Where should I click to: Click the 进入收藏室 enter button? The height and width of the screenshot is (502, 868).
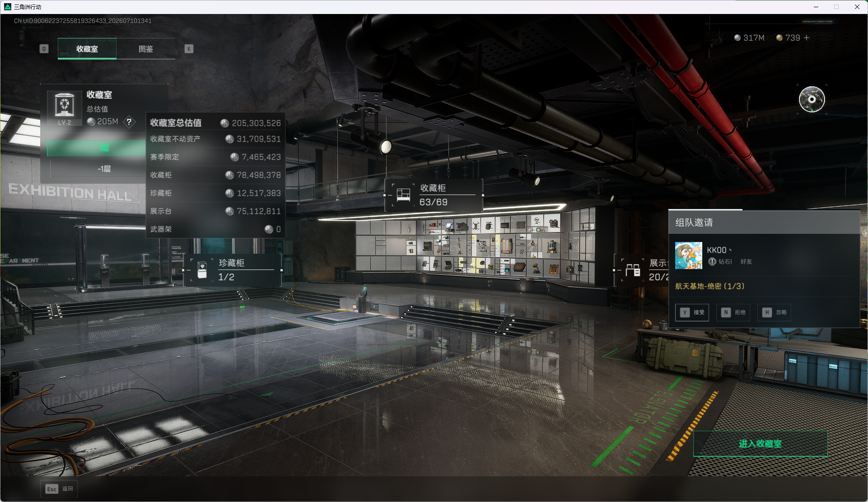(761, 444)
